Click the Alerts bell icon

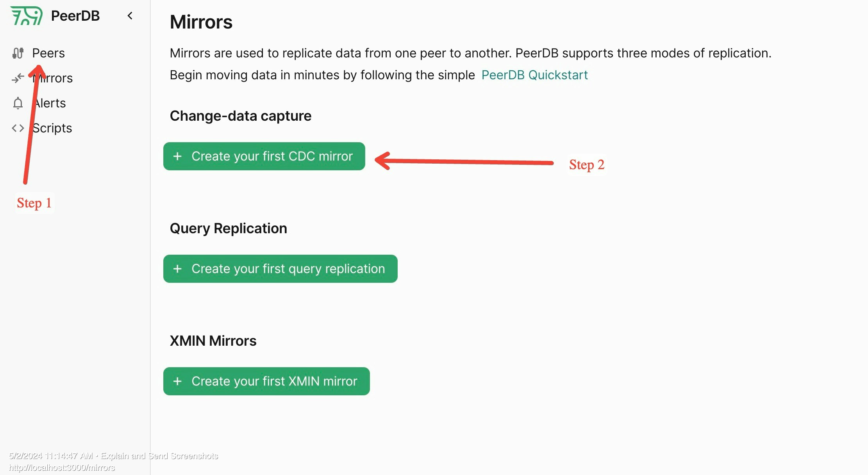click(x=18, y=103)
